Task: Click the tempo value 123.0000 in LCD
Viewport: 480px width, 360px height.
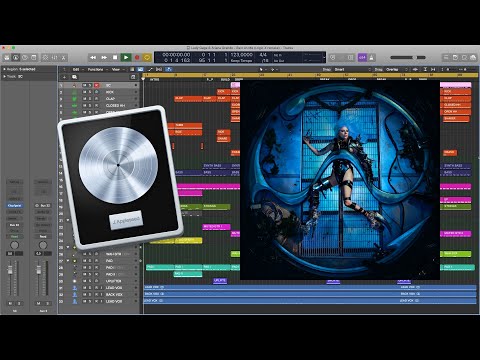Action: [242, 55]
